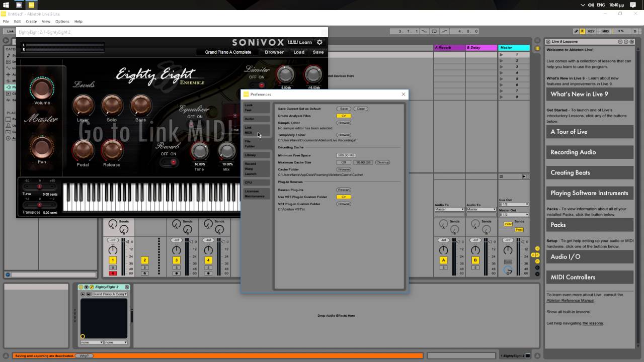Click the Rescan plug-ins button

coord(344,190)
